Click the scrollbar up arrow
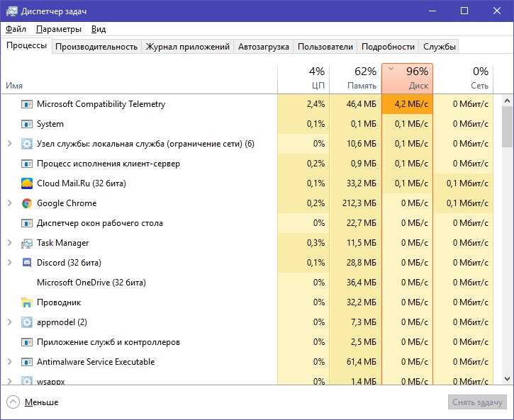Viewport: 514px width, 420px height. tap(507, 101)
